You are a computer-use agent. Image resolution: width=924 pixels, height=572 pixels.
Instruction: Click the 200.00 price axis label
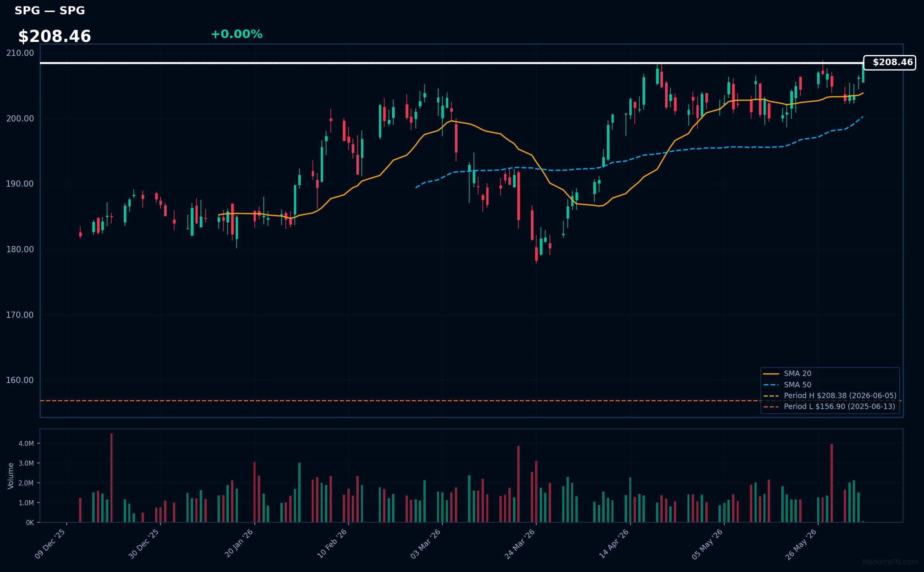20,119
